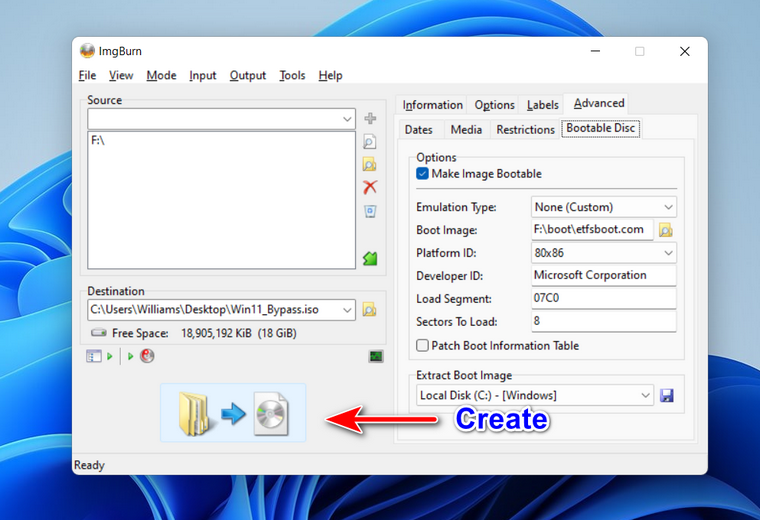Click the ImgBurn title bar logo
This screenshot has height=520, width=760.
tap(87, 51)
